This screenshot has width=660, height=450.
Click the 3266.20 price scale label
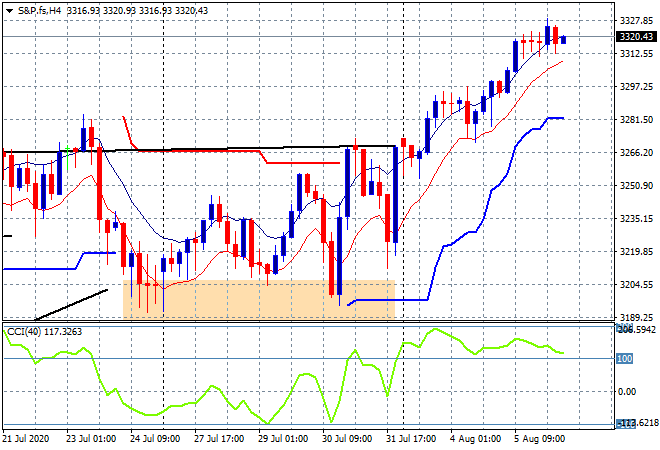636,152
